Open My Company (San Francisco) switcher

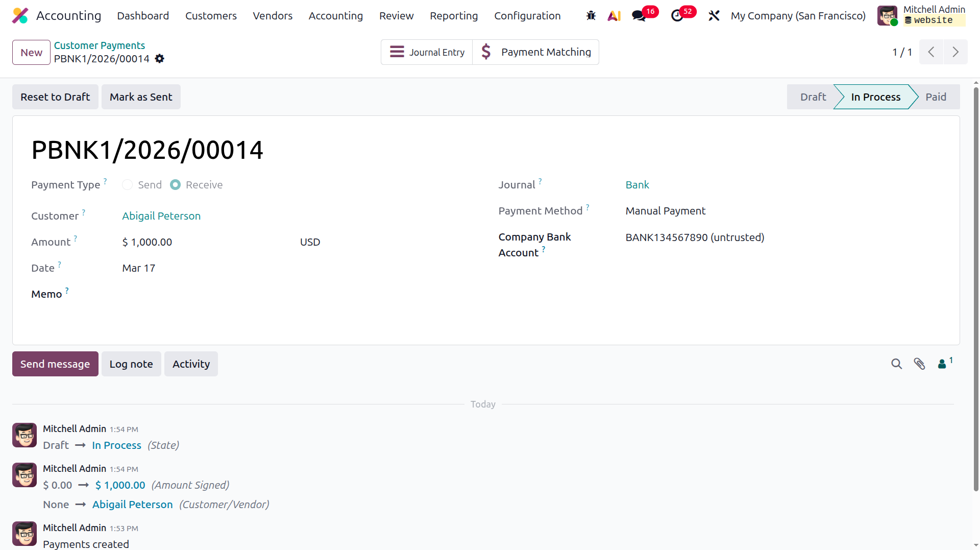tap(798, 16)
